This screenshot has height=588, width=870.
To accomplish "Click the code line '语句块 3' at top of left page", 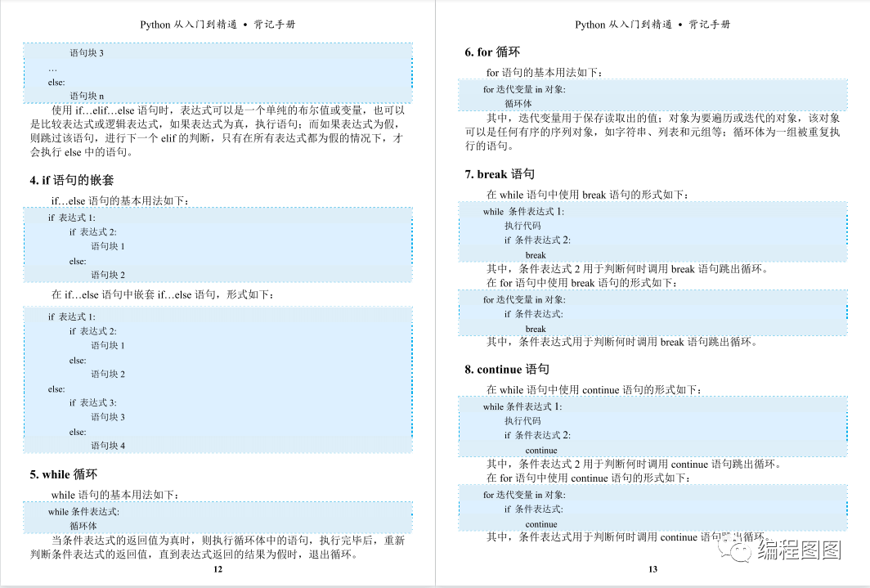I will [x=87, y=52].
